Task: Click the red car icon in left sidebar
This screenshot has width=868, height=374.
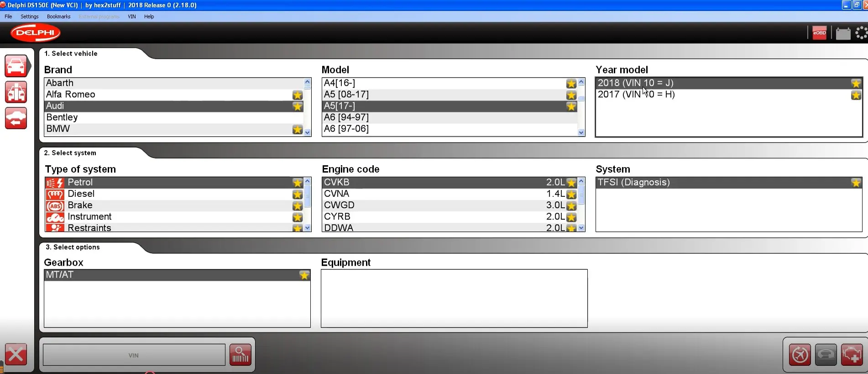Action: click(16, 66)
